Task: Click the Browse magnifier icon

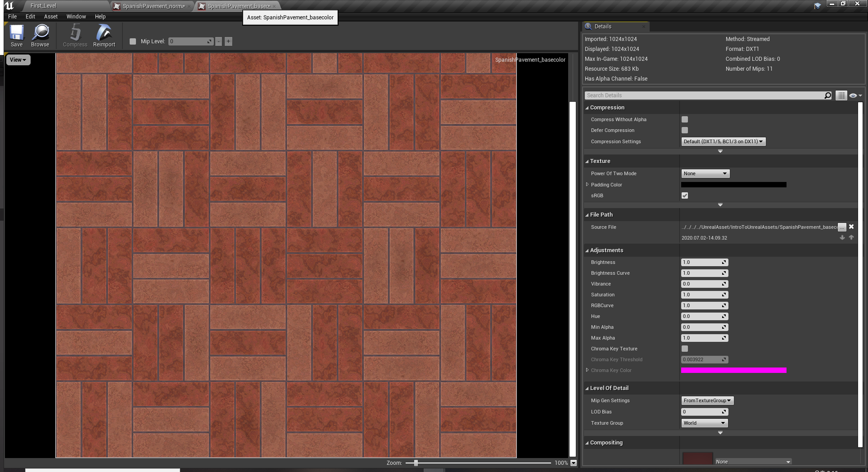Action: click(x=40, y=36)
